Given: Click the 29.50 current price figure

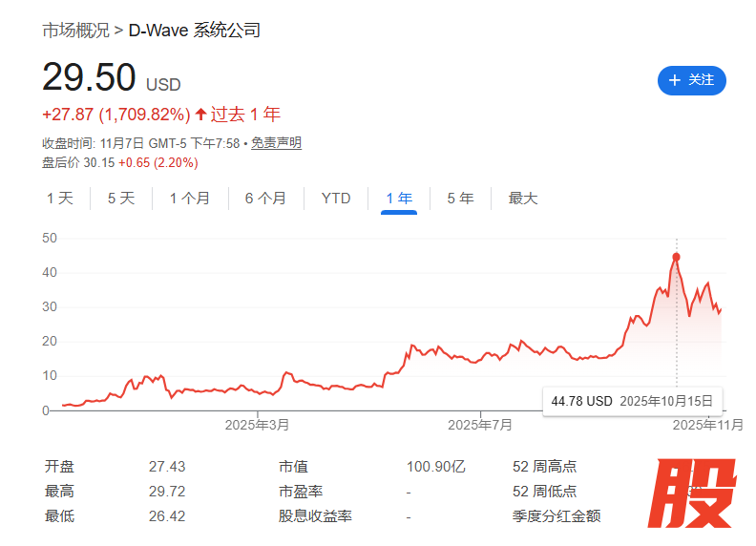Looking at the screenshot, I should [89, 78].
